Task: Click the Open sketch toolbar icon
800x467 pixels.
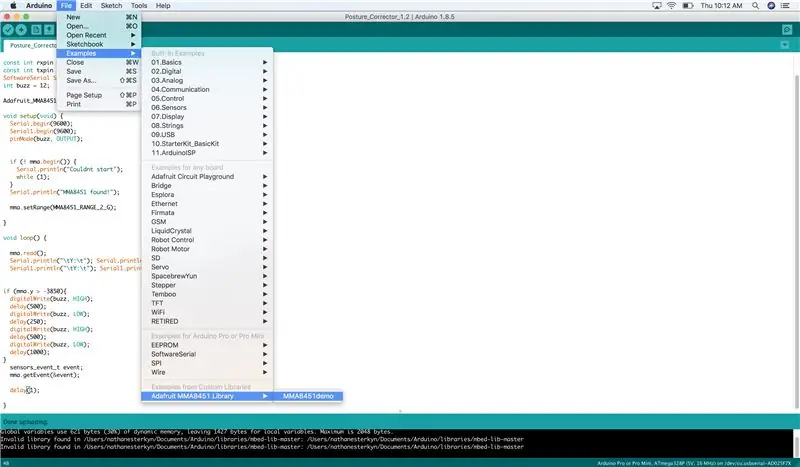Action: pos(49,30)
